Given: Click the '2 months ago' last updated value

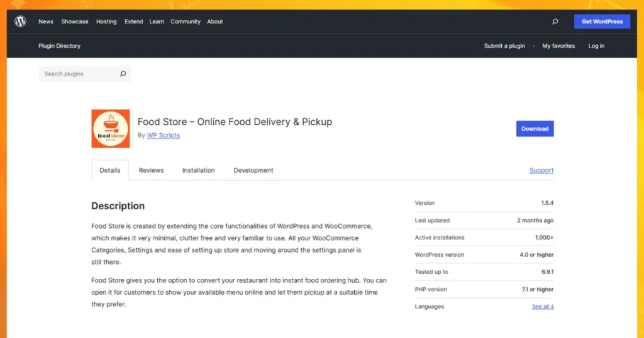Looking at the screenshot, I should (x=535, y=221).
